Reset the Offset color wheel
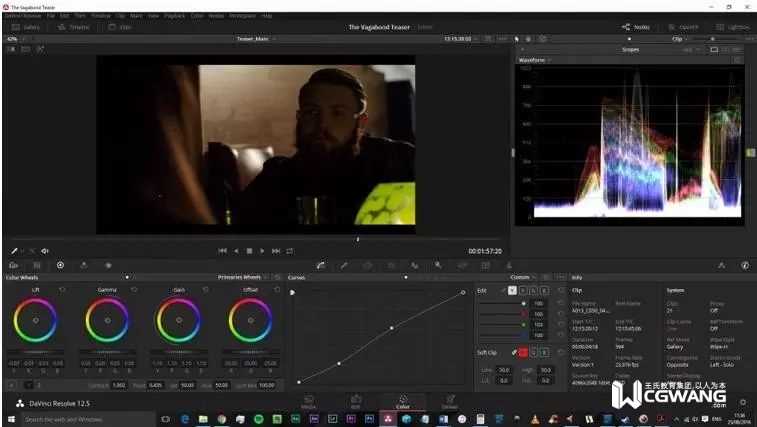The image size is (757, 427). click(x=277, y=289)
